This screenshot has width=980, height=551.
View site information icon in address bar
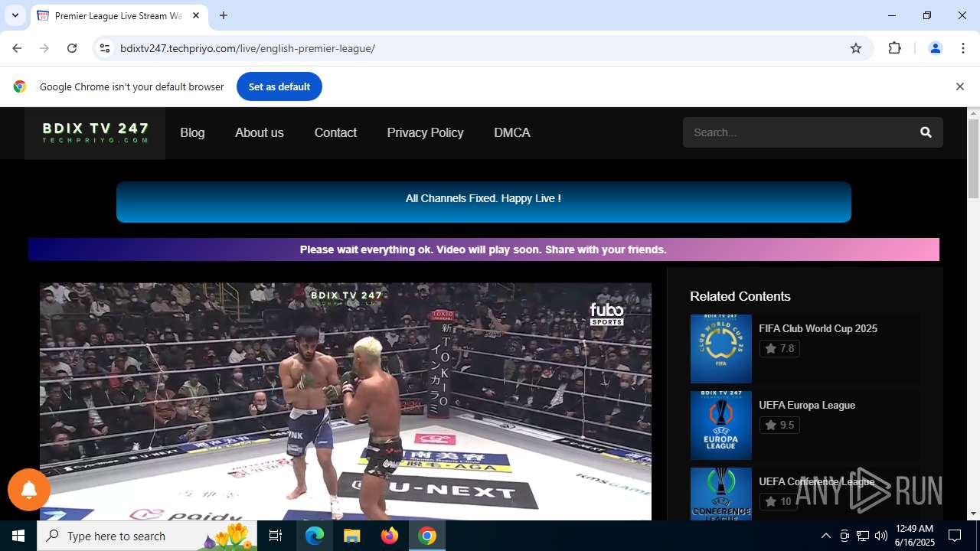click(106, 48)
